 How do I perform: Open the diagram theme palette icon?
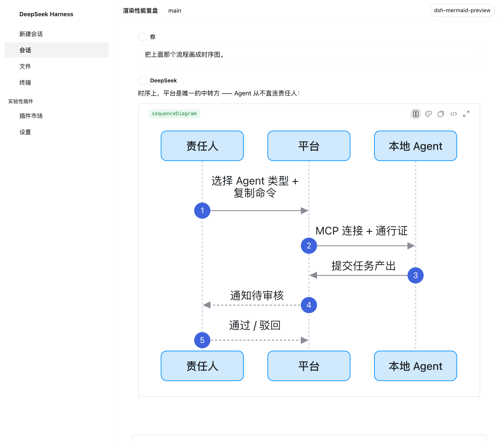[x=428, y=114]
